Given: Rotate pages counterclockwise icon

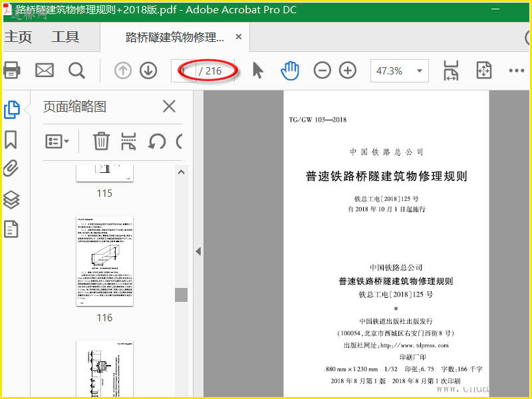Looking at the screenshot, I should pos(157,142).
